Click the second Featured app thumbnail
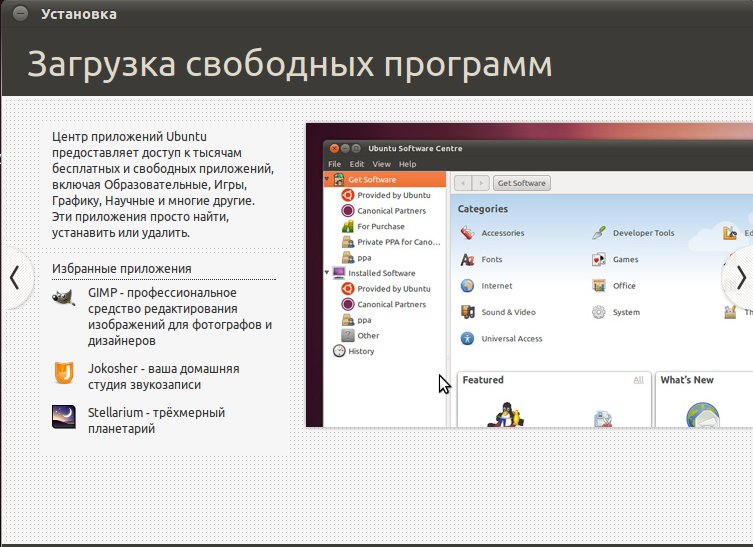Viewport: 753px width, 547px height. [603, 418]
